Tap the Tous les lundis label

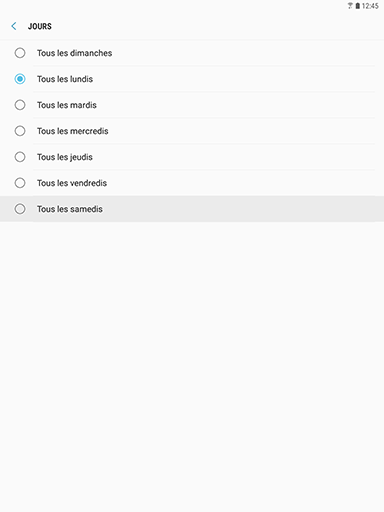click(x=65, y=79)
